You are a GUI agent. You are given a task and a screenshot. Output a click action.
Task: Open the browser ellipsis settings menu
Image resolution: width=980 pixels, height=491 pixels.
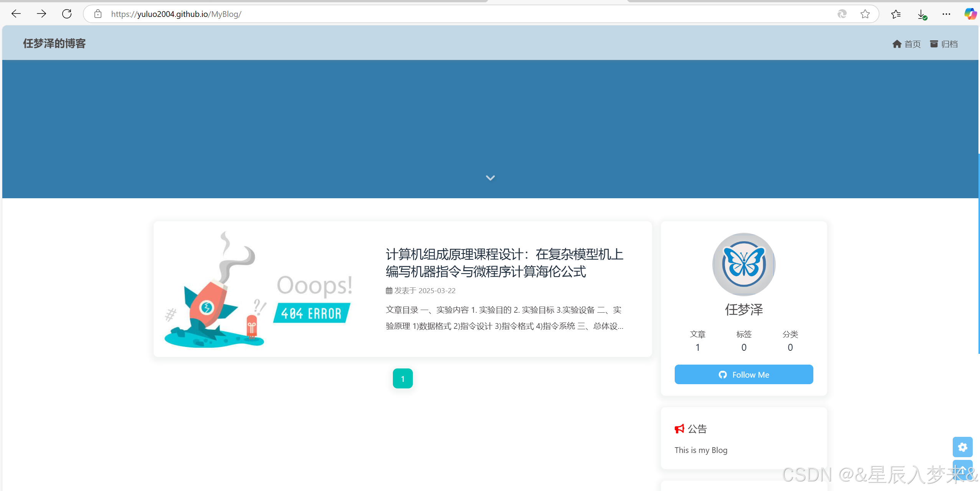(947, 14)
